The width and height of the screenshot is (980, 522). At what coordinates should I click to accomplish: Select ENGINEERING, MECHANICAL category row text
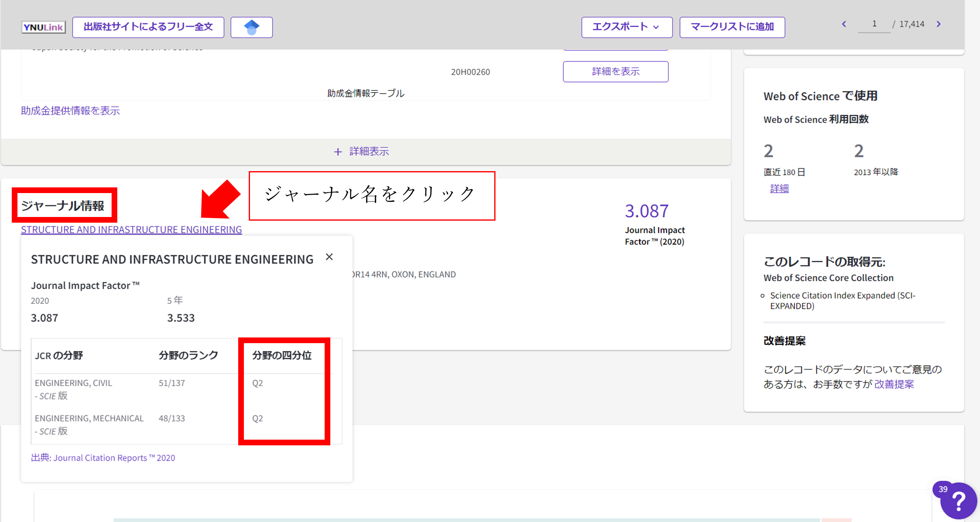[x=89, y=418]
